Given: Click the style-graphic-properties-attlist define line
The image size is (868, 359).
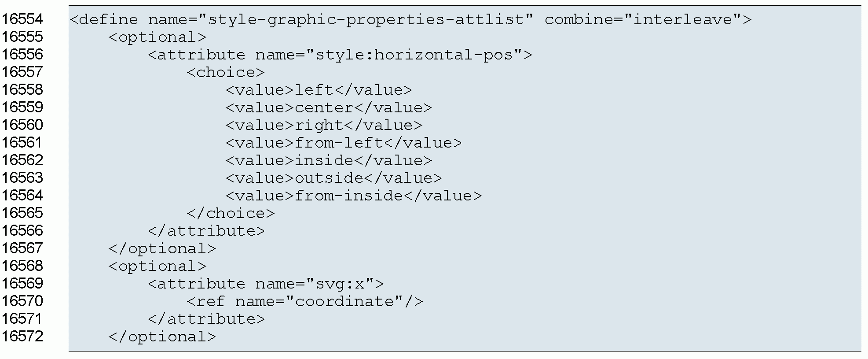Looking at the screenshot, I should (410, 20).
